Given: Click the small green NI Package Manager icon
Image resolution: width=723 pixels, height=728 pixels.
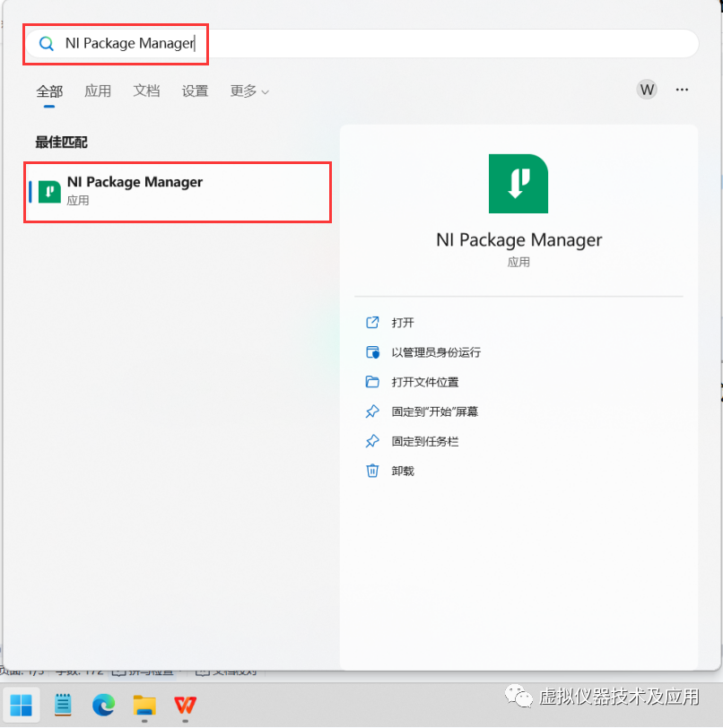Looking at the screenshot, I should point(49,192).
